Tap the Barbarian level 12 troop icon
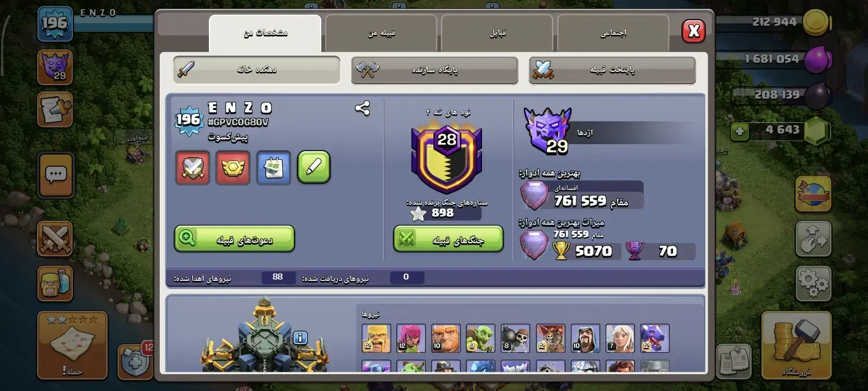This screenshot has width=868, height=391. [x=376, y=338]
